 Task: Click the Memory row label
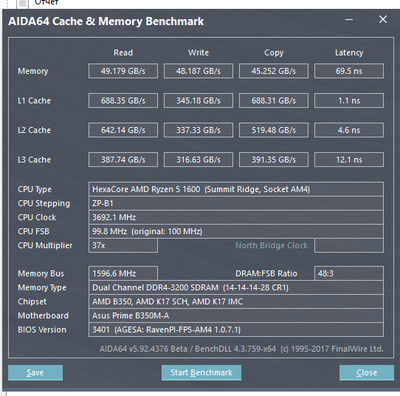pos(33,71)
